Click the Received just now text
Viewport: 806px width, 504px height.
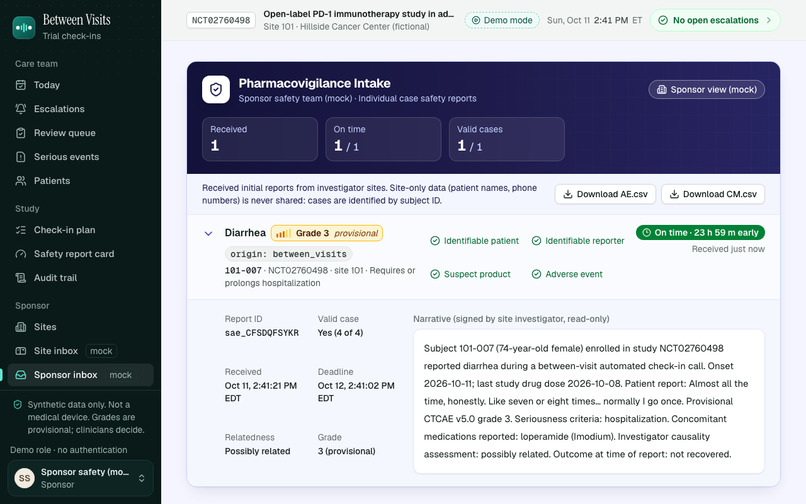[728, 249]
